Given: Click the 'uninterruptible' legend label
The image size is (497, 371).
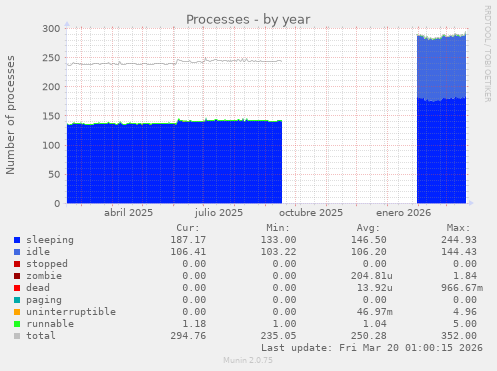Looking at the screenshot, I should point(71,312).
